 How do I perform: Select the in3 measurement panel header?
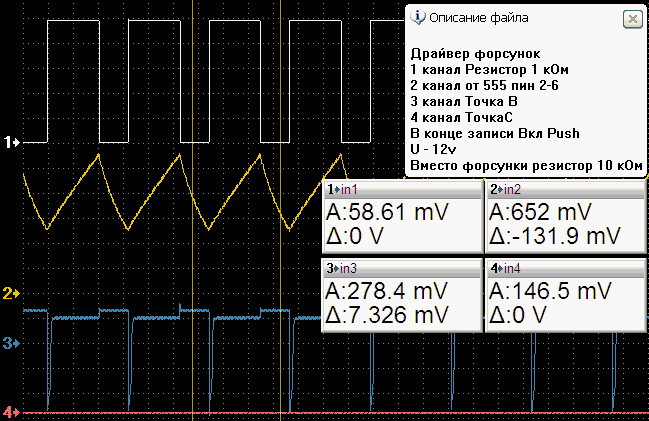point(401,267)
